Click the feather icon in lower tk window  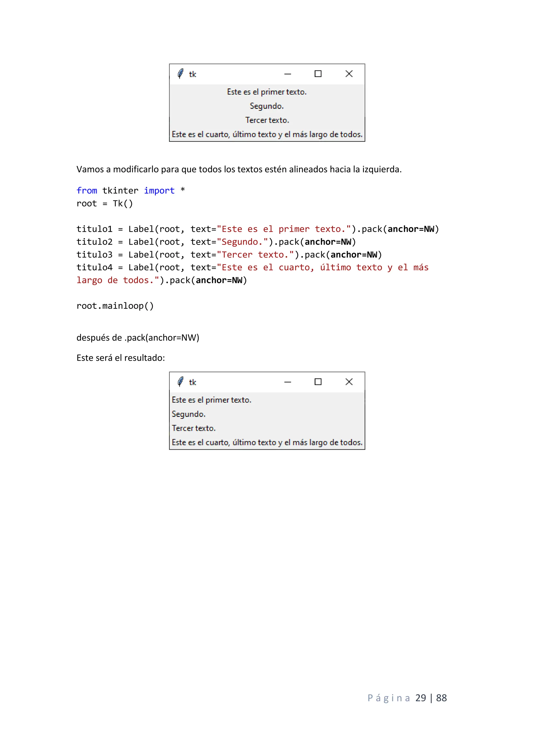180,382
